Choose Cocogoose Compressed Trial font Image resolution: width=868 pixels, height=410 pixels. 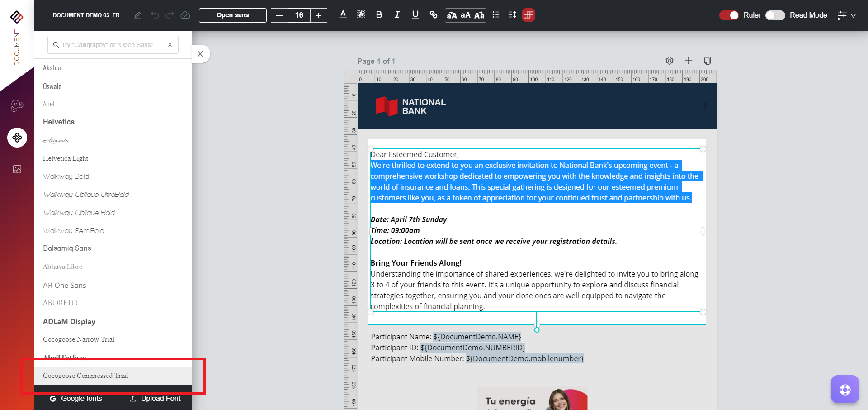pyautogui.click(x=85, y=376)
